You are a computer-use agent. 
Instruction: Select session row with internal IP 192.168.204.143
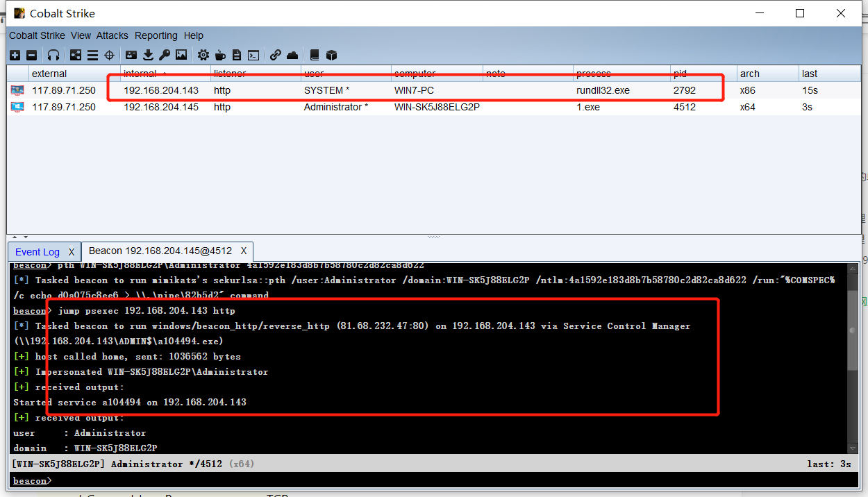tap(434, 90)
